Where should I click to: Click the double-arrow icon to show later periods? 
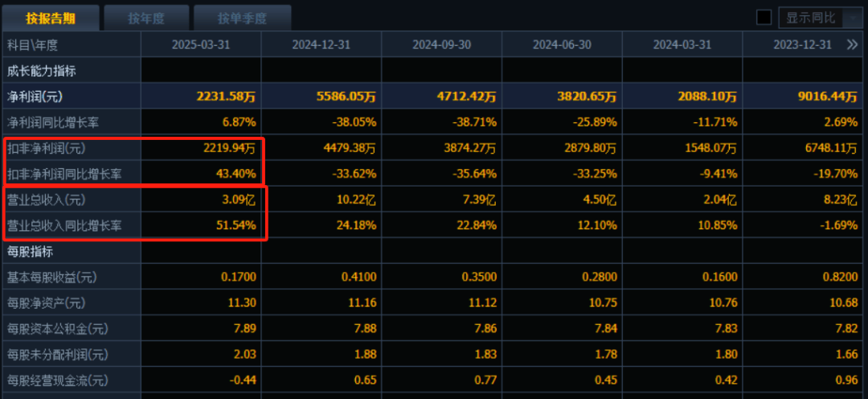pyautogui.click(x=852, y=45)
